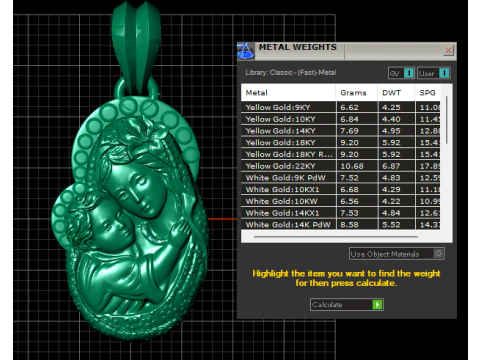The image size is (480, 360).
Task: Click the Metal Weights scale icon
Action: [246, 51]
